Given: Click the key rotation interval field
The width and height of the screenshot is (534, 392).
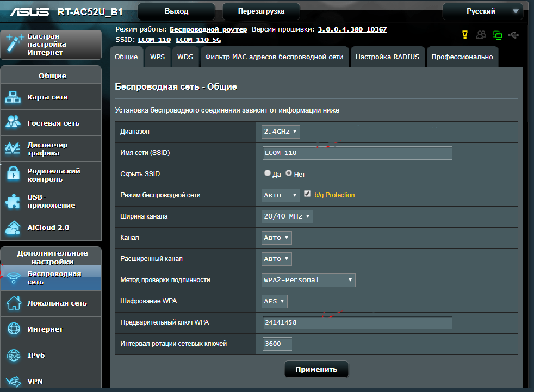Looking at the screenshot, I should [277, 344].
